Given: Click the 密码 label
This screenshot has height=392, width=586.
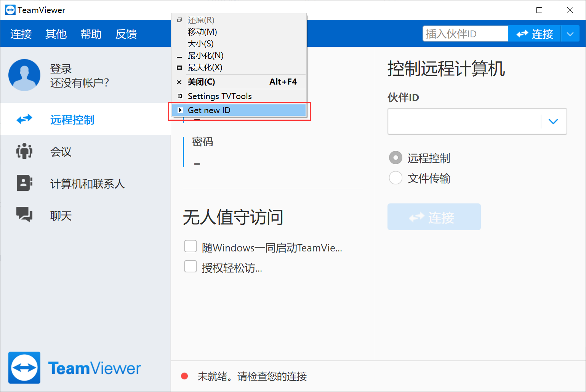Looking at the screenshot, I should [x=202, y=142].
